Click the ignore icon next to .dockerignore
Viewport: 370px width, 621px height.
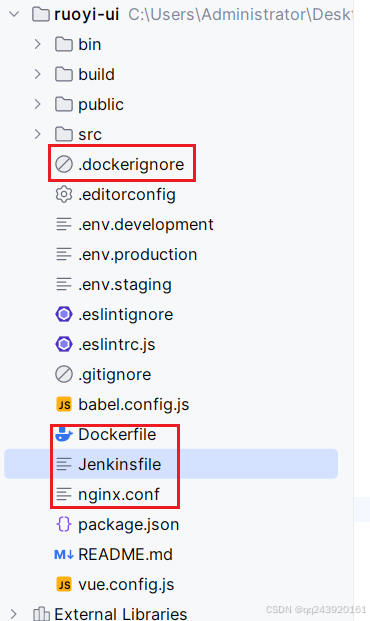point(64,164)
